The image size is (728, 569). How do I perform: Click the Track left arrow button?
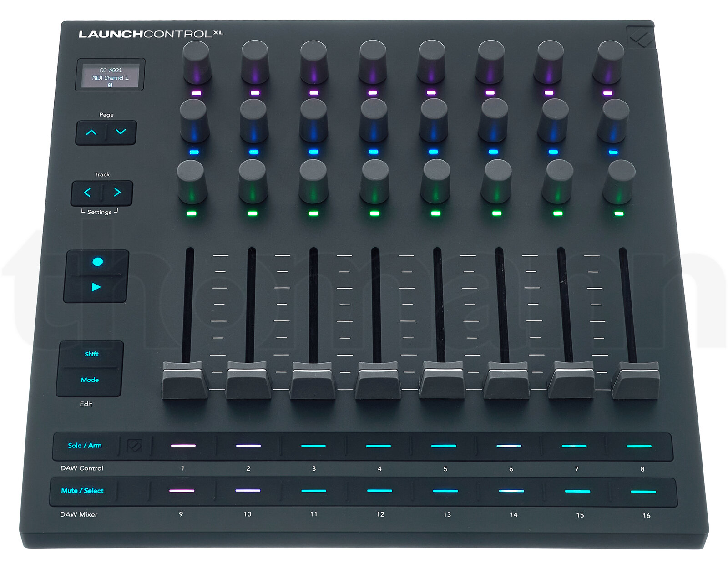(87, 193)
